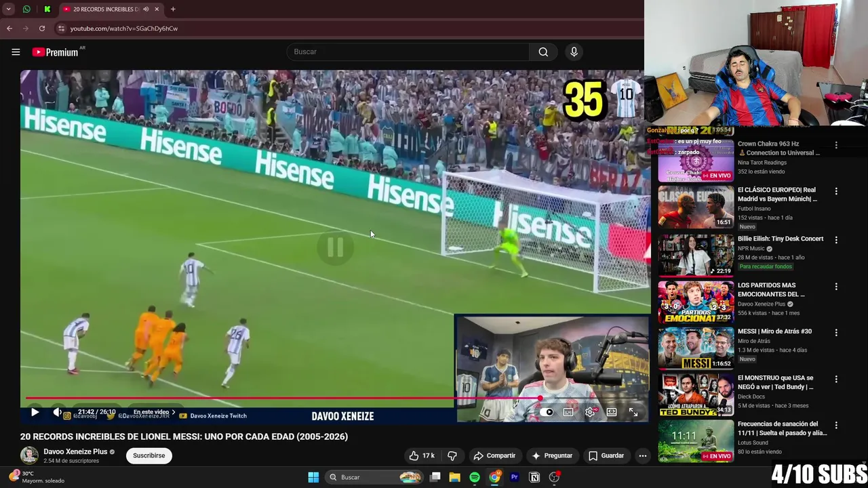The height and width of the screenshot is (488, 868).
Task: Click the taskbar Buscar search box
Action: pos(374,477)
